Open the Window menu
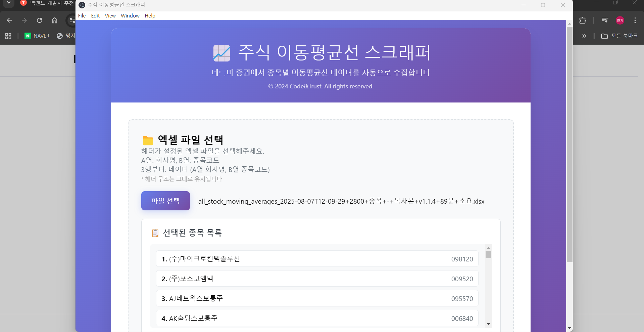Screen dimensions: 644x332 [130, 16]
